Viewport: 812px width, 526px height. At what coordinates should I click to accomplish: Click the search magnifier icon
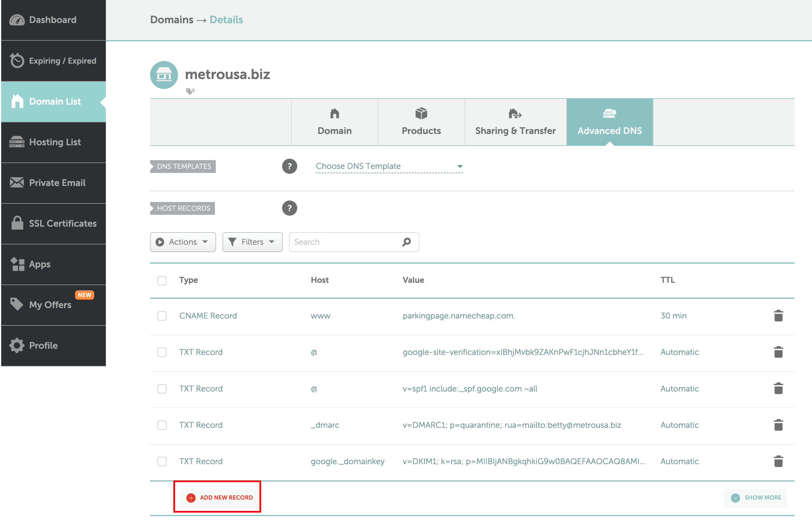pyautogui.click(x=406, y=242)
